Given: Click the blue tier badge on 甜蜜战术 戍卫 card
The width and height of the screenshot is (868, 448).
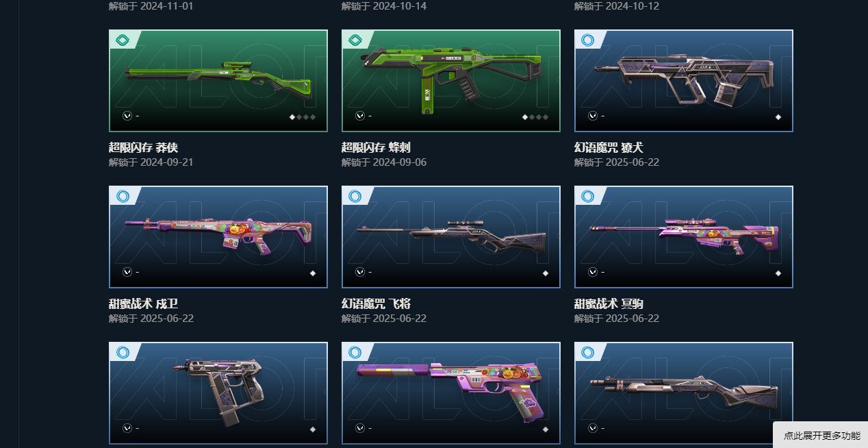Looking at the screenshot, I should point(123,196).
